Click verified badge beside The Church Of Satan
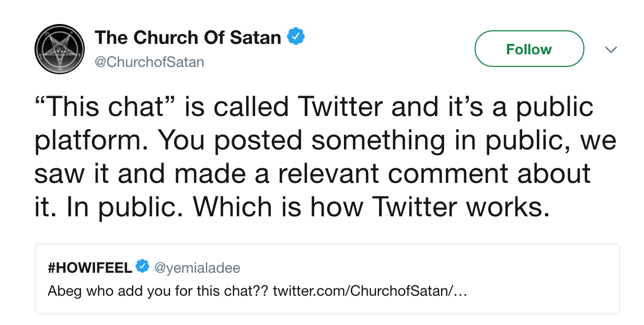 click(297, 37)
